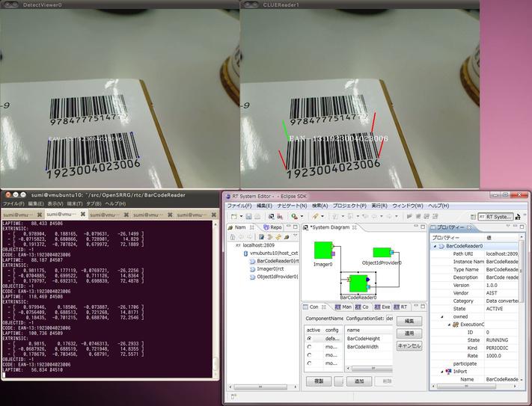Click the cyan port on ObjectIdProvider0 component
The image size is (532, 406).
pyautogui.click(x=391, y=252)
